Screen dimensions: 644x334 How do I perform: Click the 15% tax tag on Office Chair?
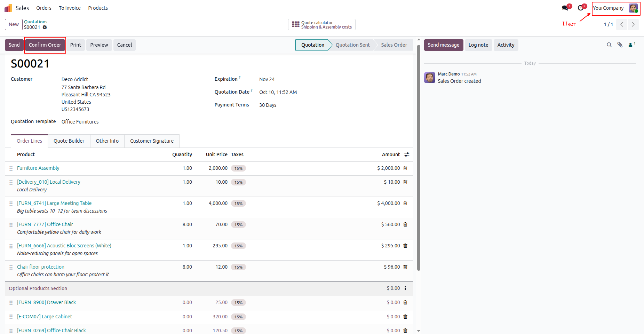pyautogui.click(x=238, y=225)
